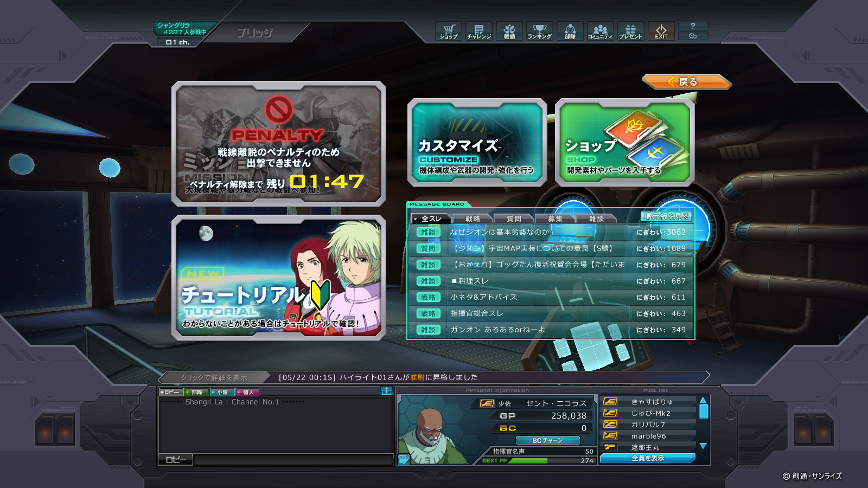Click the 戦略 tag on 指揮官総合スレ row

[x=428, y=313]
